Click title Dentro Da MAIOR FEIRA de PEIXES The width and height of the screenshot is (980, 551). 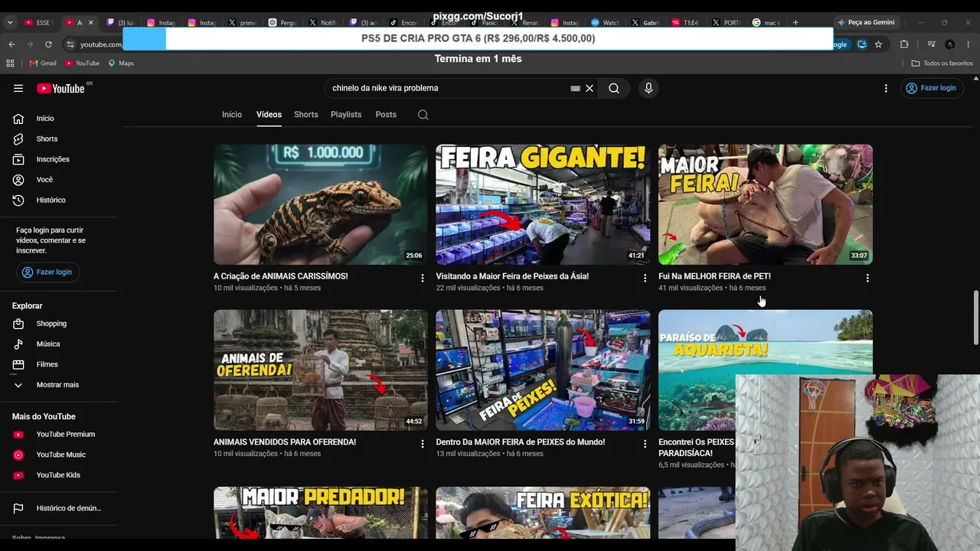(x=521, y=442)
